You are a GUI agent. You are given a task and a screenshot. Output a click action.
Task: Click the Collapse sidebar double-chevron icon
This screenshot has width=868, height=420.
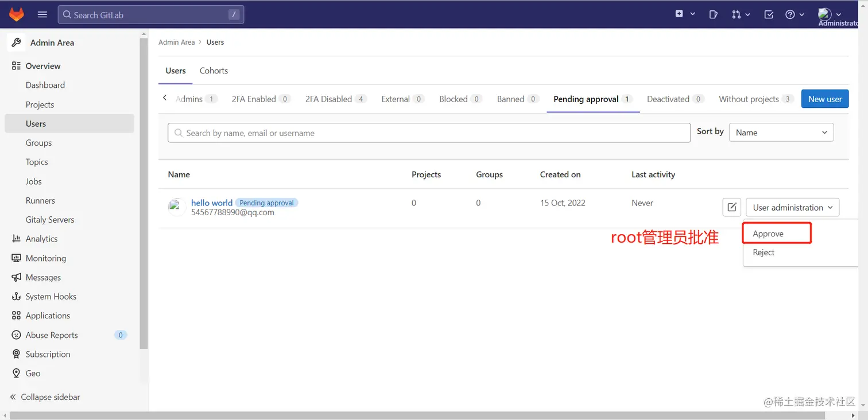point(13,397)
